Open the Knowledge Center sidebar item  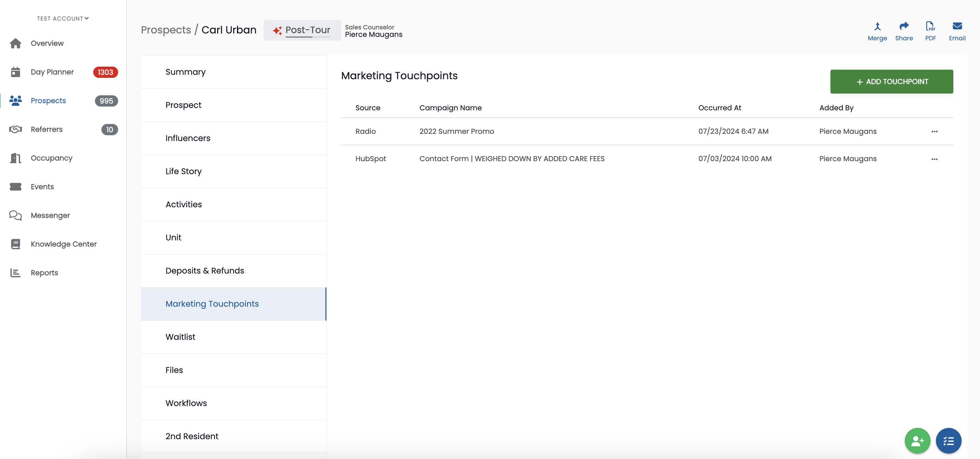(x=64, y=244)
